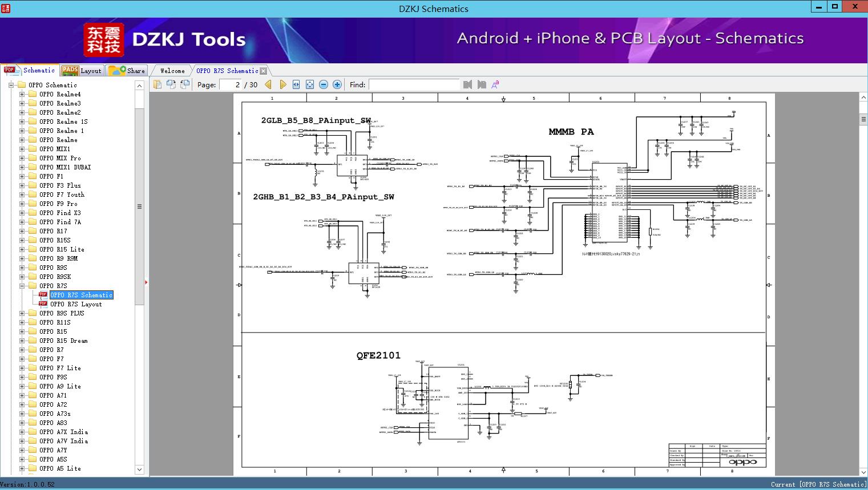Go to previous page arrow
Image resolution: width=868 pixels, height=490 pixels.
click(268, 84)
